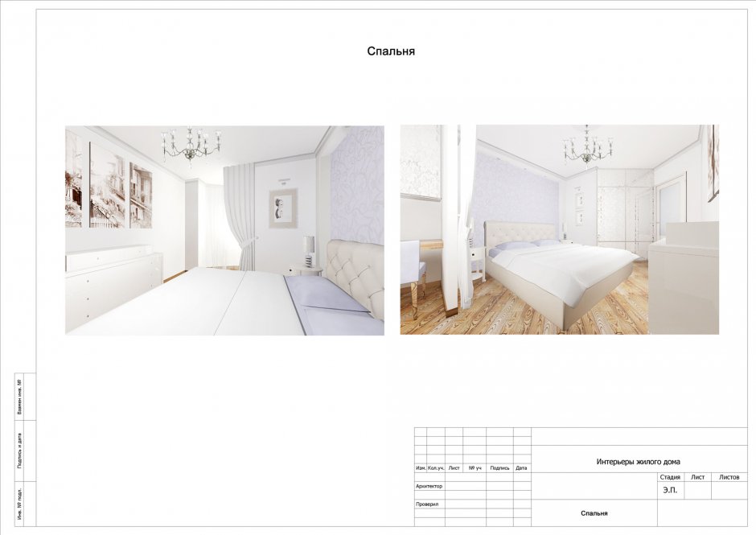Click the table lamp on the nightstand
756x535 pixels.
[308, 253]
